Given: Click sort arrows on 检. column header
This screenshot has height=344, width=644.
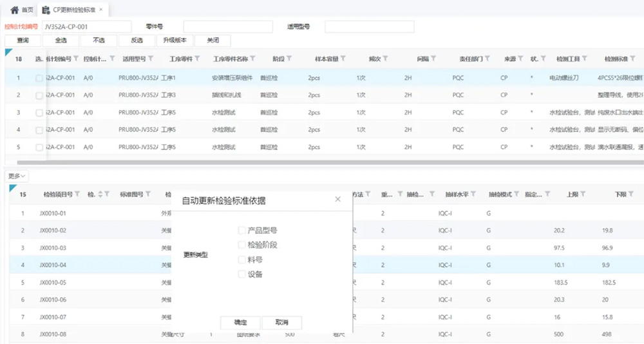Looking at the screenshot, I should tap(99, 194).
